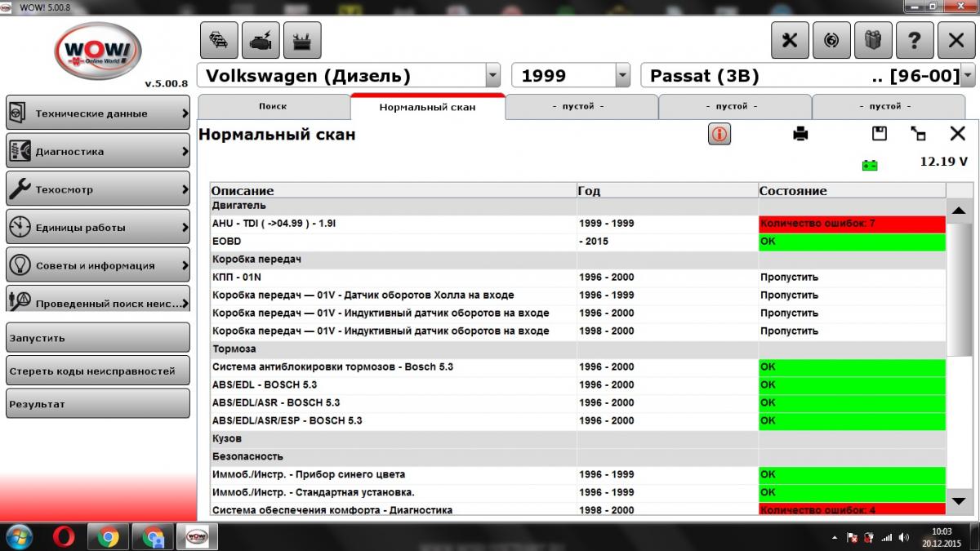
Task: Click the green battery voltage indicator icon
Action: tap(870, 166)
